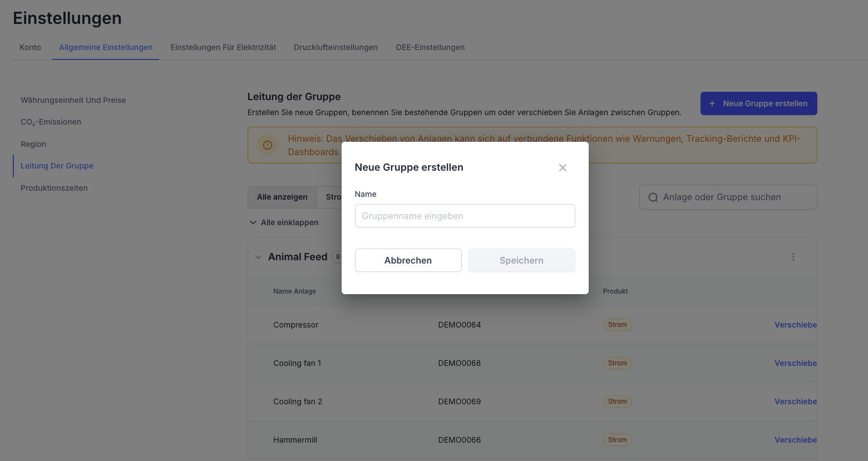
Task: Click the plus icon on Neue Gruppe erstellen
Action: [x=712, y=103]
